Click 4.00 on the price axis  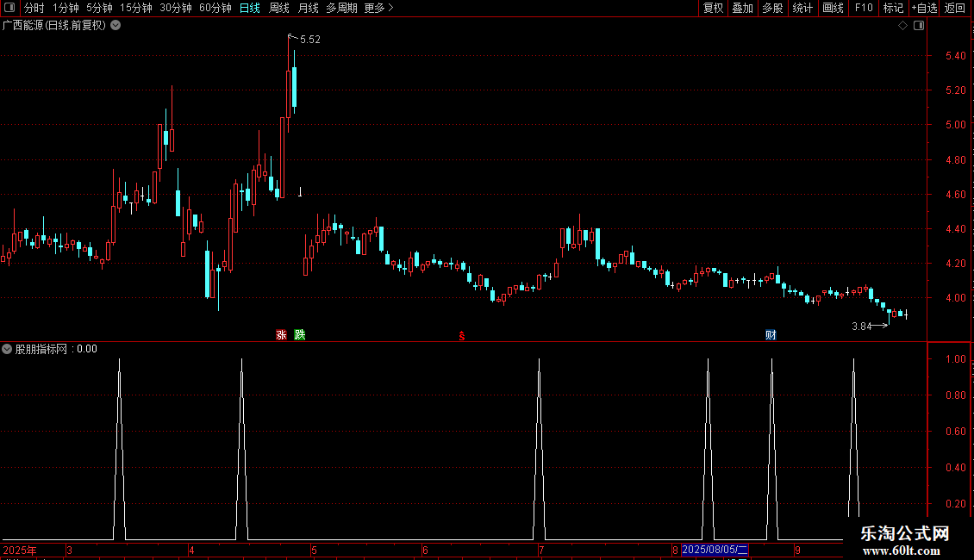click(x=955, y=298)
